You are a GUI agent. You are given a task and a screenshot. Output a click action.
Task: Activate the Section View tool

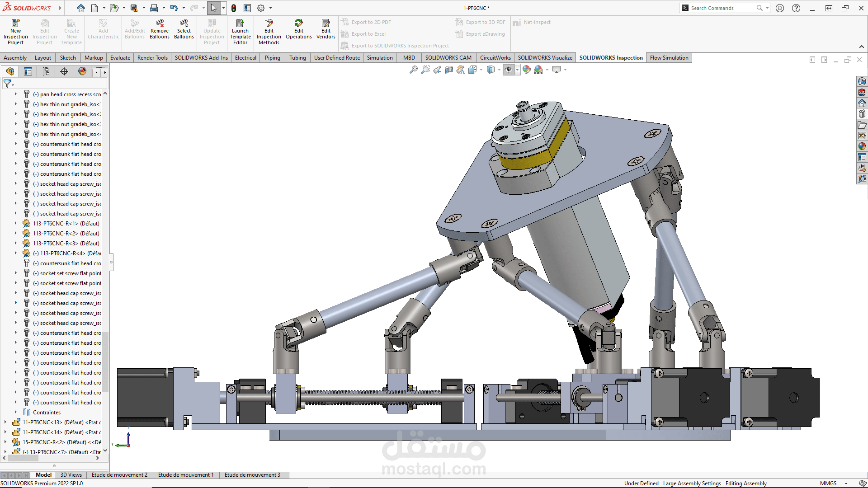pos(448,70)
